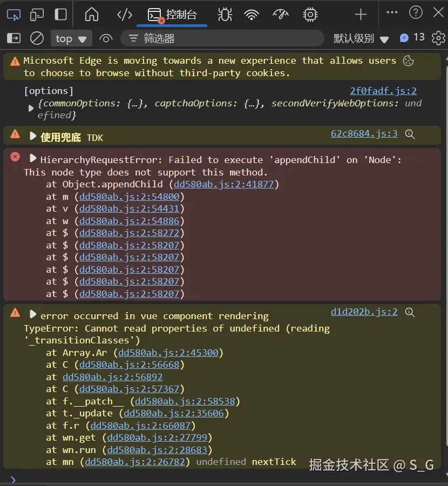Open the sources code panel icon

(124, 14)
